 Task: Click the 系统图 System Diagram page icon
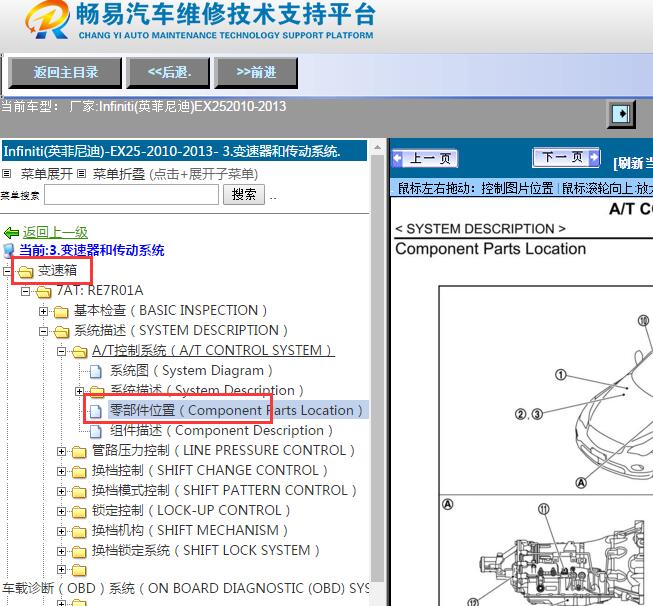[96, 371]
